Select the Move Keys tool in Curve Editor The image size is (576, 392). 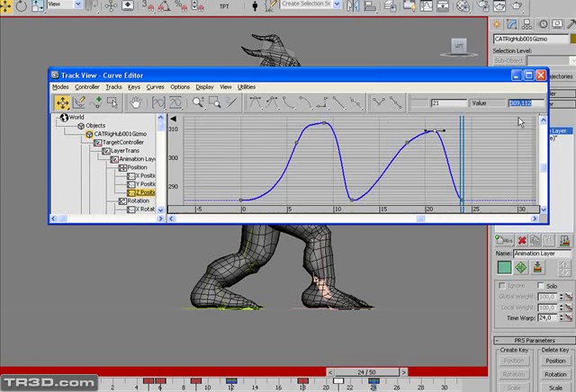[62, 103]
